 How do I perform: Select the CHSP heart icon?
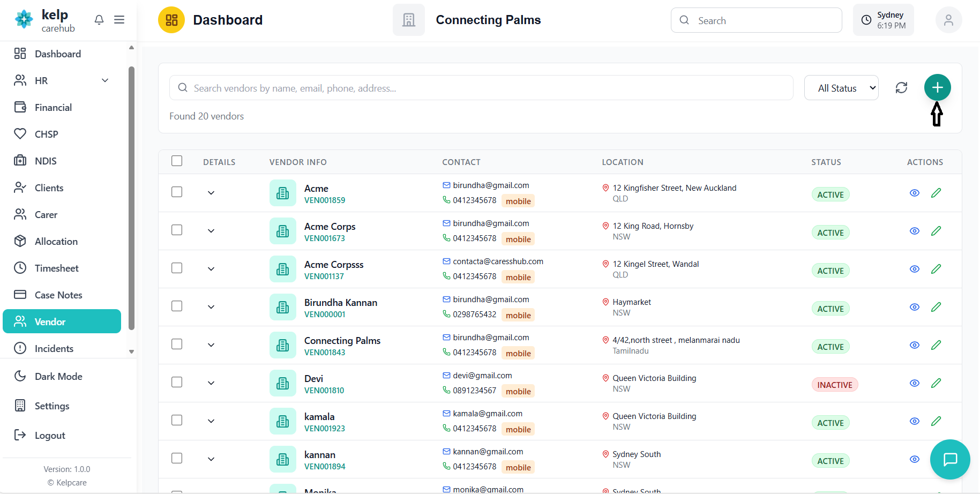(20, 134)
